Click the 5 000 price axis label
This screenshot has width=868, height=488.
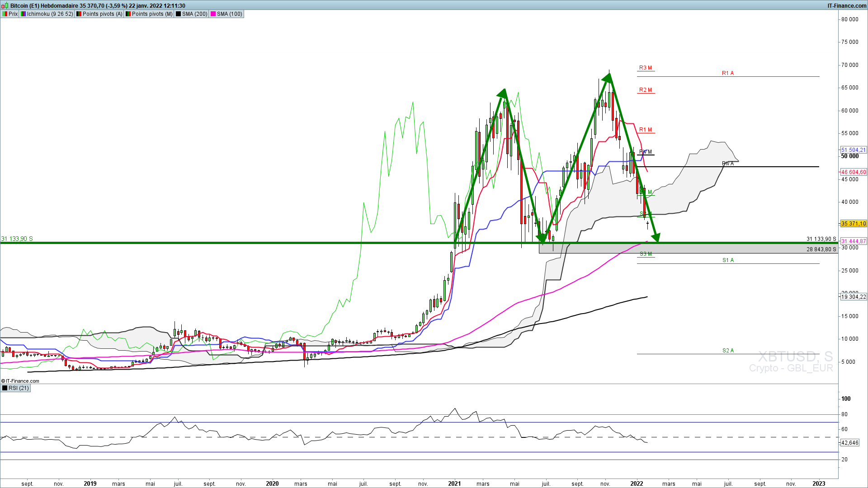tap(848, 362)
